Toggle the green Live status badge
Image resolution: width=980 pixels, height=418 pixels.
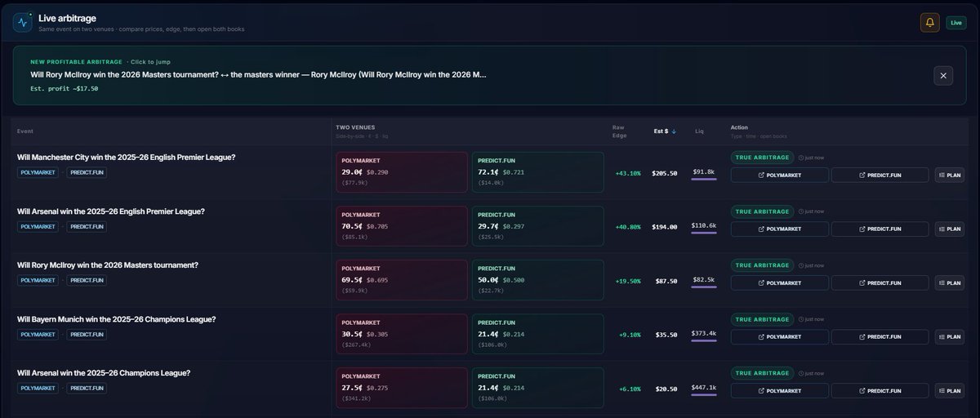point(956,23)
